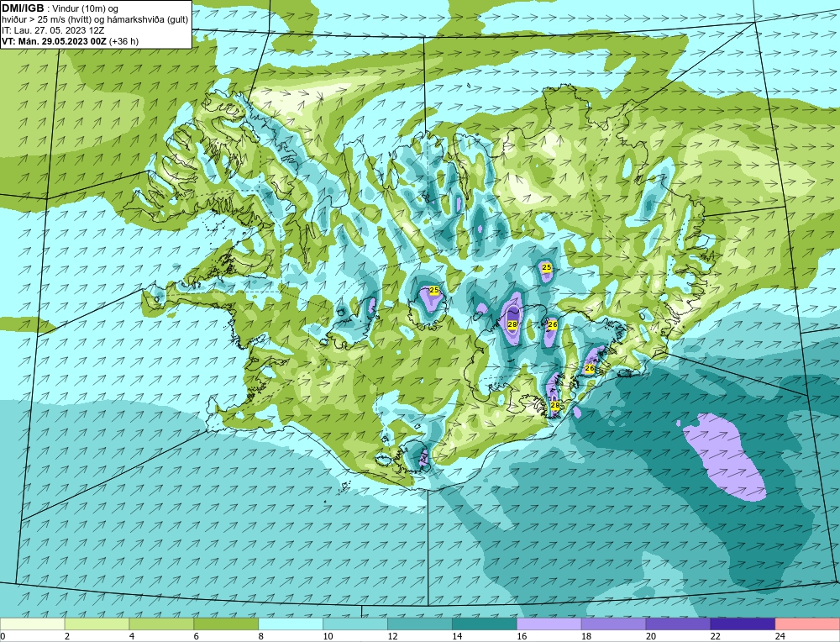Click the large lavender wind patch over the southeastern sea

[x=724, y=455]
